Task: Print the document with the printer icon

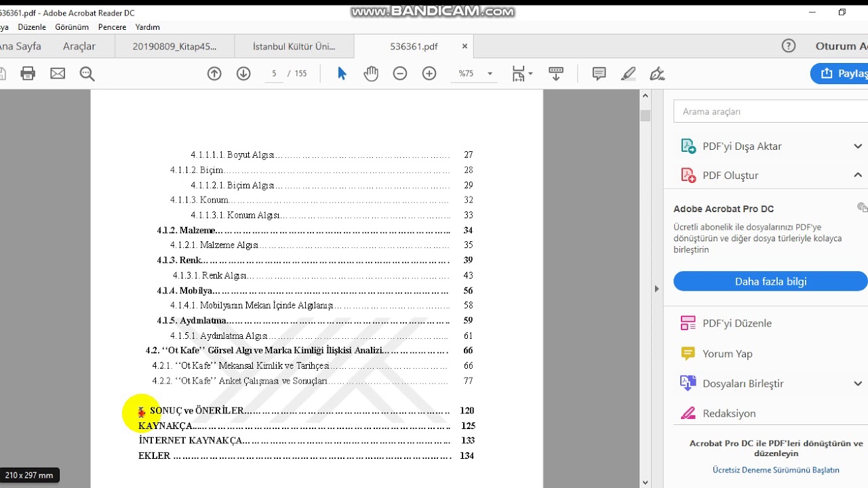Action: (x=28, y=73)
